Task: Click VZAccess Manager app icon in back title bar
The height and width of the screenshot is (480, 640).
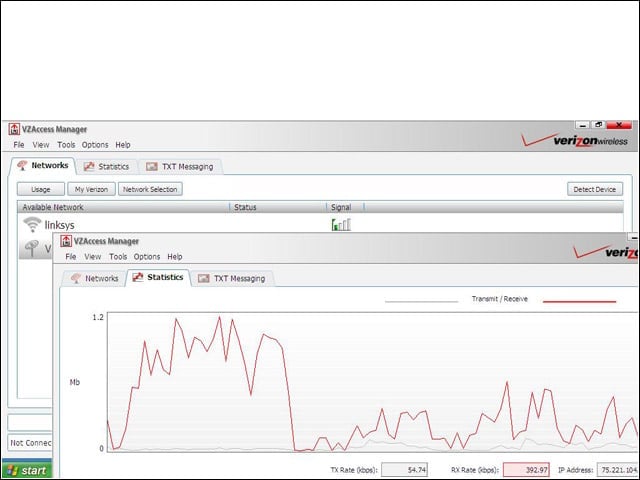Action: tap(14, 129)
